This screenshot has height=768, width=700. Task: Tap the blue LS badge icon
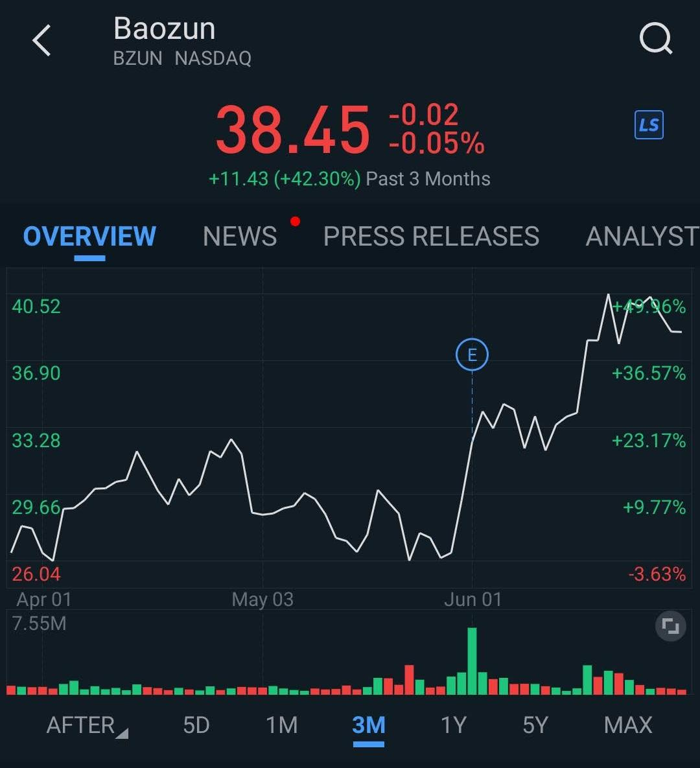pyautogui.click(x=649, y=125)
